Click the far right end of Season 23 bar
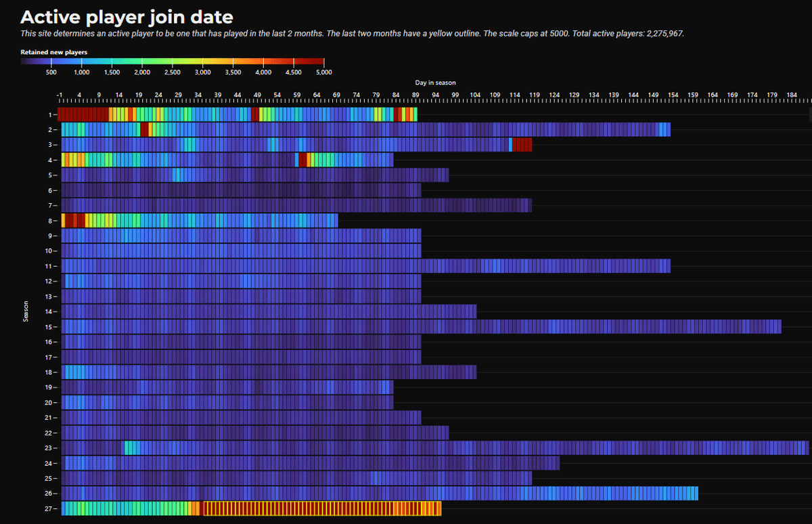 coord(805,447)
